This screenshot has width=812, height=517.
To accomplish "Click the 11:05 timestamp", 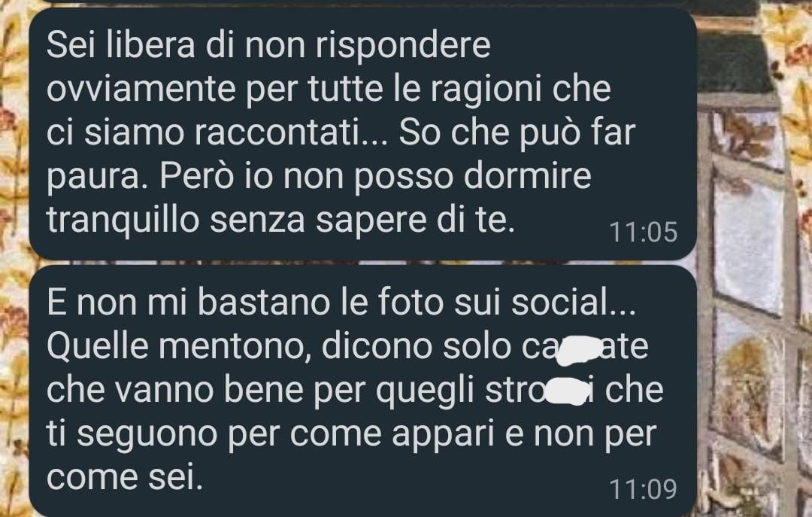I will (x=643, y=232).
